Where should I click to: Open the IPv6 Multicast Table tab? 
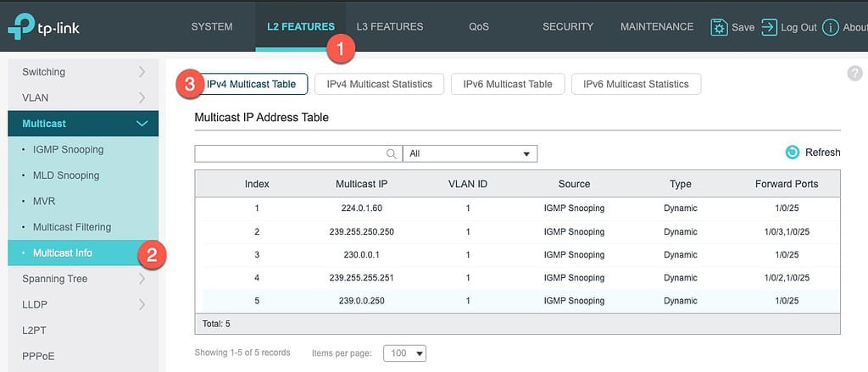point(508,84)
